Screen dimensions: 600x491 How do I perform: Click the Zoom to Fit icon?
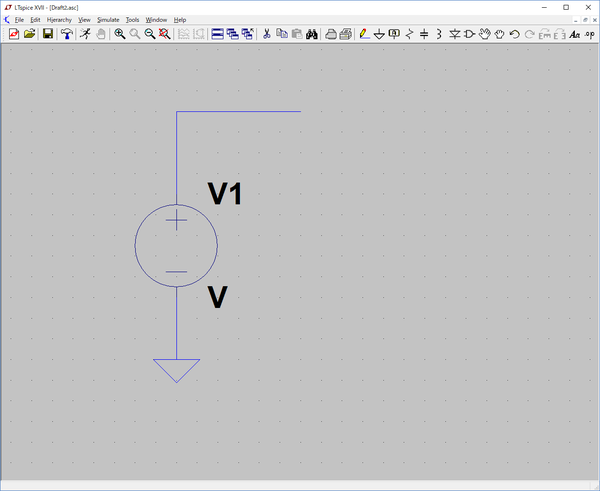pyautogui.click(x=164, y=34)
